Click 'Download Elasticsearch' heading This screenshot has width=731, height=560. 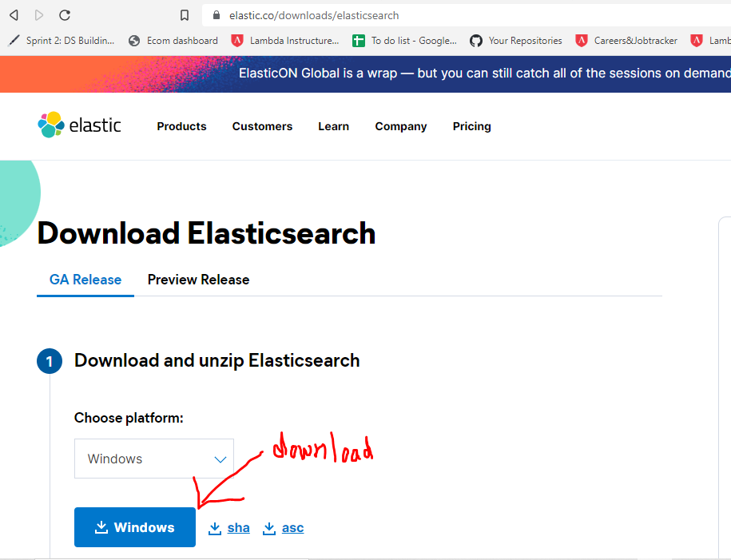pyautogui.click(x=206, y=233)
